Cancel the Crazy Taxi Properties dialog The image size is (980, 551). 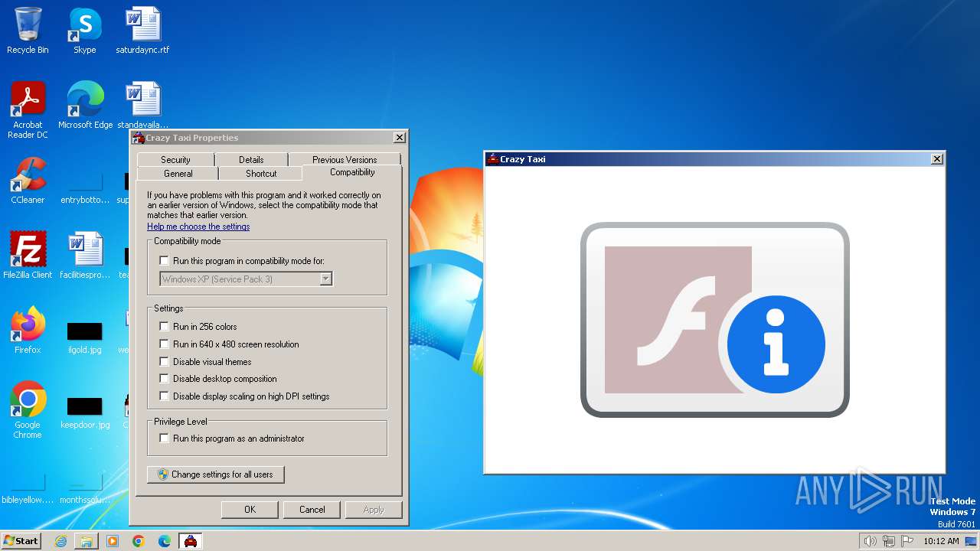(312, 510)
